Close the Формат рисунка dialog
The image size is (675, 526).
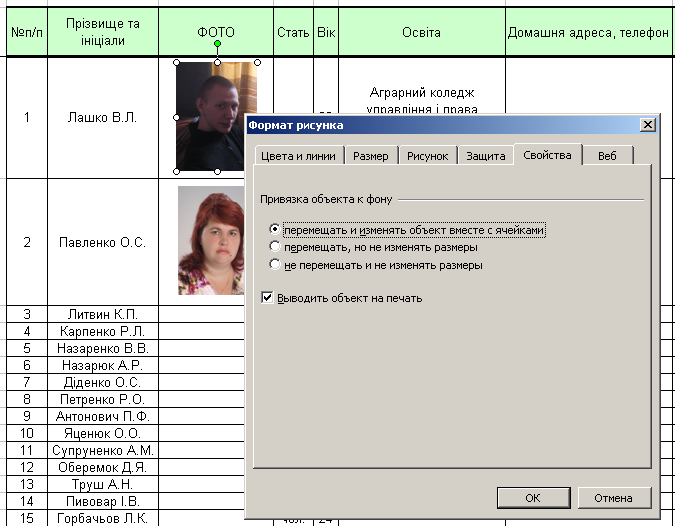click(647, 125)
